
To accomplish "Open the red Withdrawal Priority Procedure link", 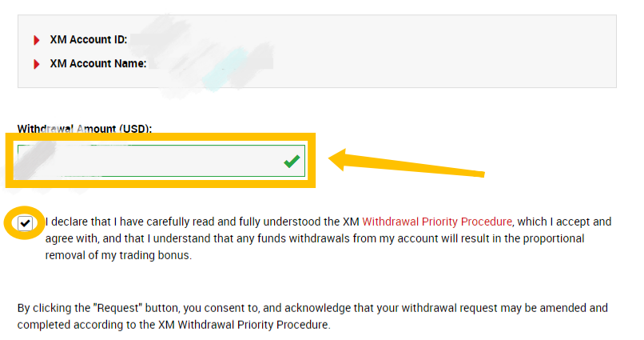I will coord(436,222).
